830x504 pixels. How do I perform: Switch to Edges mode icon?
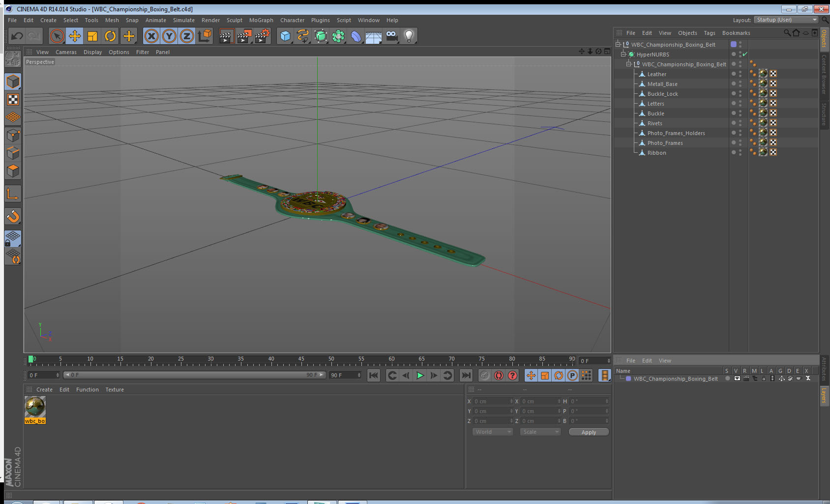click(13, 153)
